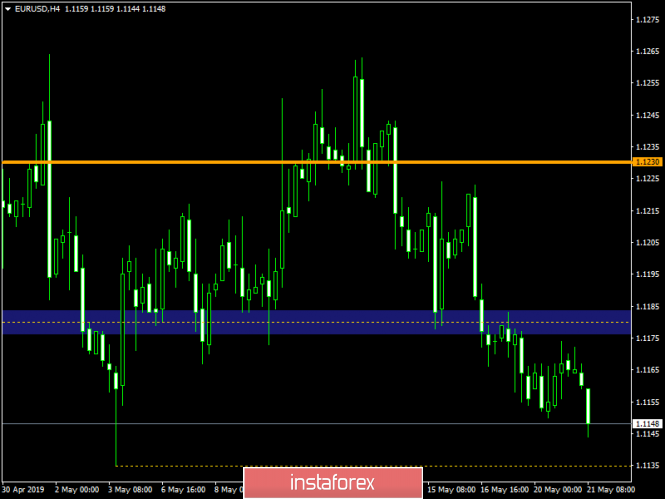The height and width of the screenshot is (499, 665).
Task: Select the orange 1.1230 price label
Action: click(x=647, y=162)
